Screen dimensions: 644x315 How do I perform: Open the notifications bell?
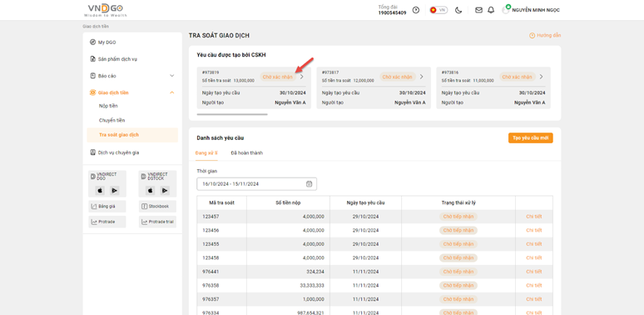pos(491,10)
